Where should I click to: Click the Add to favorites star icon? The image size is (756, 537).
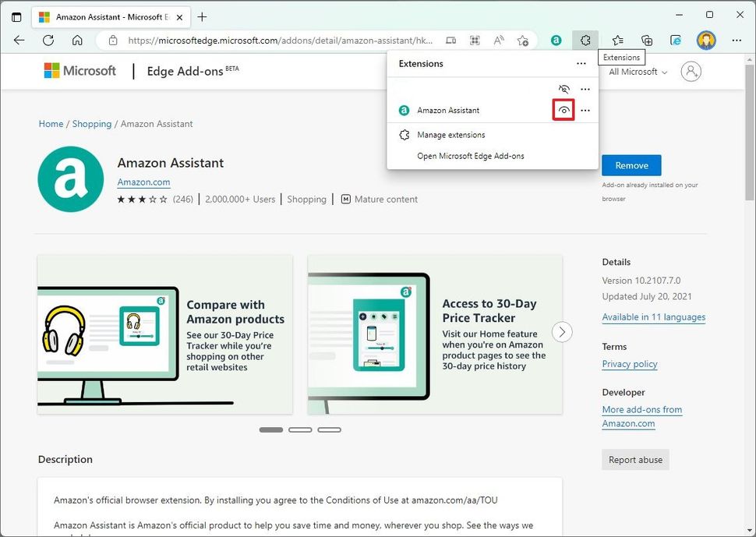[x=524, y=40]
